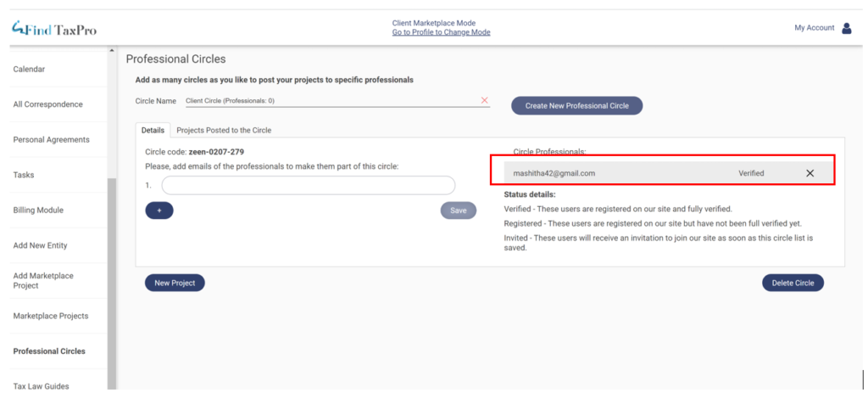Open the Billing Module sidebar item
868x398 pixels.
click(38, 210)
